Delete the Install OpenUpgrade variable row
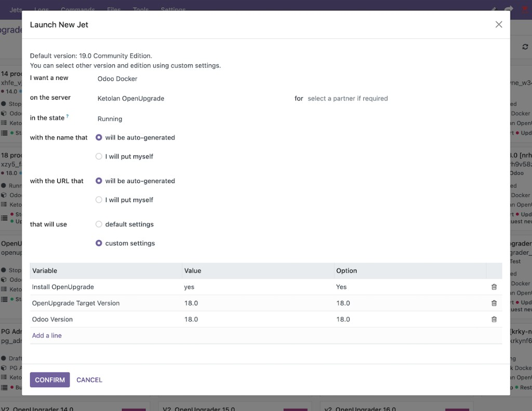Image resolution: width=532 pixels, height=411 pixels. click(494, 287)
